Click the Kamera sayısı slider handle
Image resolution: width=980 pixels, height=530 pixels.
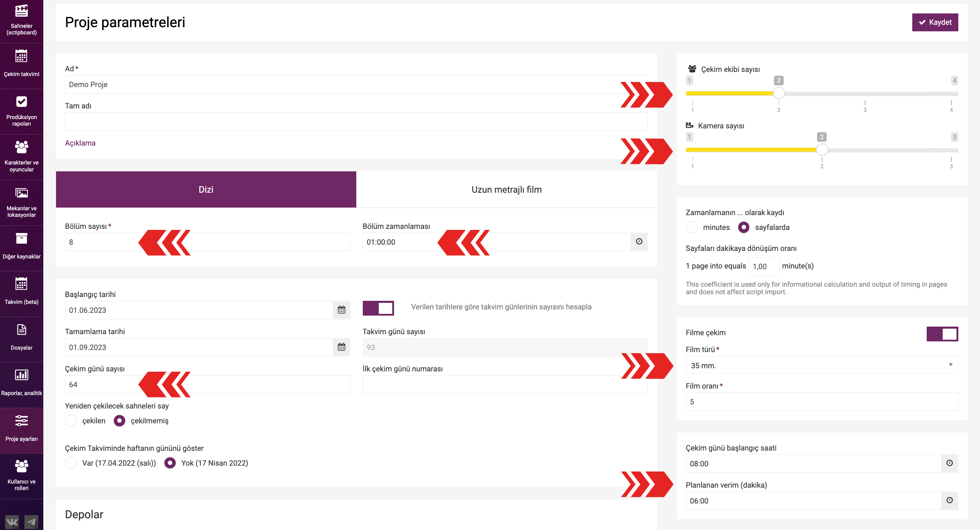tap(821, 150)
